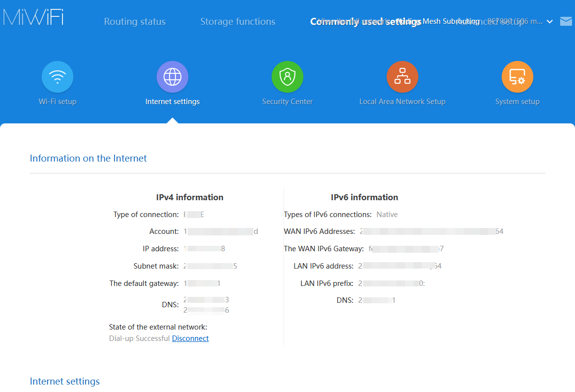Open the message envelope icon
Viewport: 575px width, 392px height.
click(566, 21)
